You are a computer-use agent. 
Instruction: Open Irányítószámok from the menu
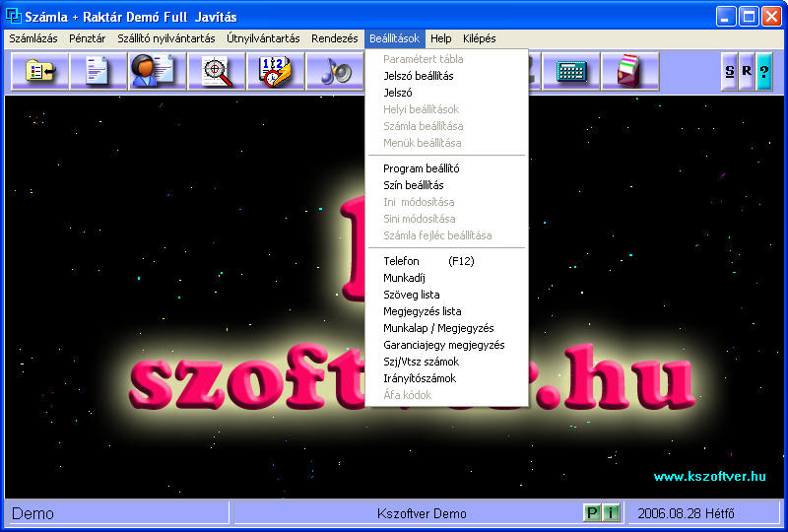pyautogui.click(x=447, y=378)
